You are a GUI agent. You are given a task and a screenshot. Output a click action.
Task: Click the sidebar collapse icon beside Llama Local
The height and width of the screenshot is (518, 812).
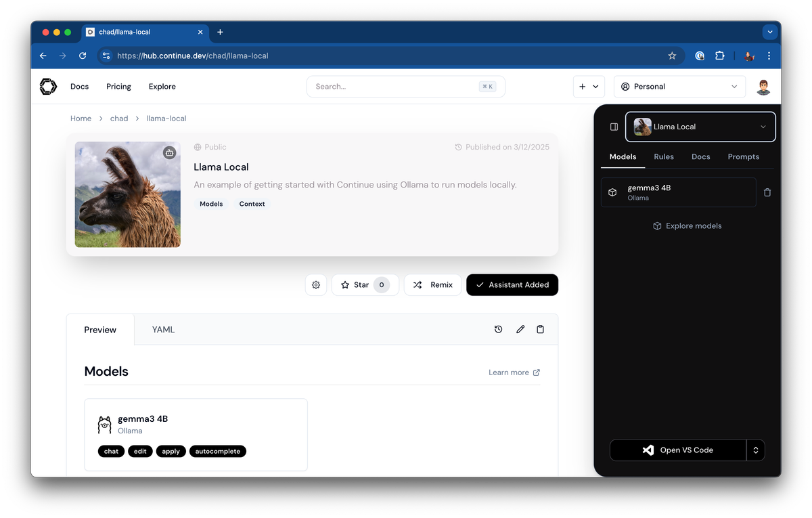[x=613, y=127]
